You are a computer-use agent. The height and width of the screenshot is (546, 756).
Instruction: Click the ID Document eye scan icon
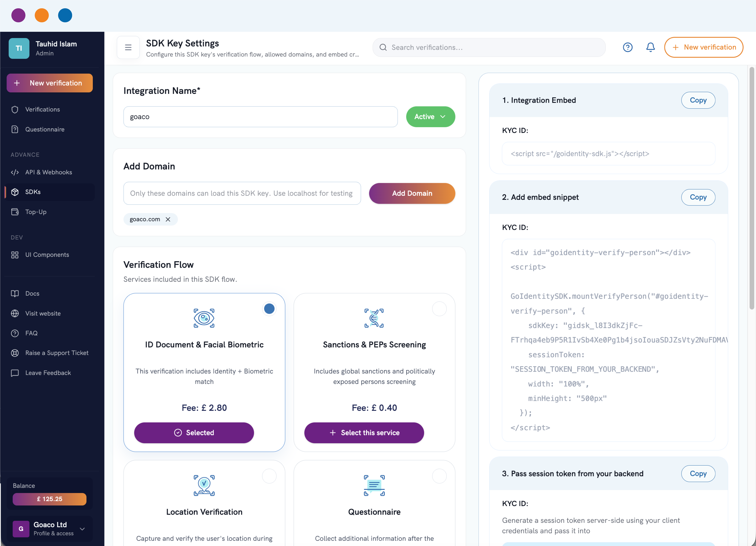[204, 318]
